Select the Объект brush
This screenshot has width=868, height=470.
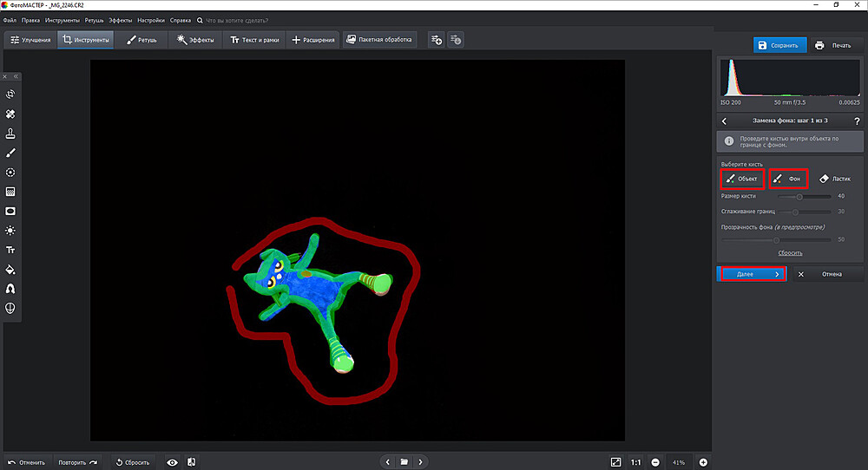[742, 179]
